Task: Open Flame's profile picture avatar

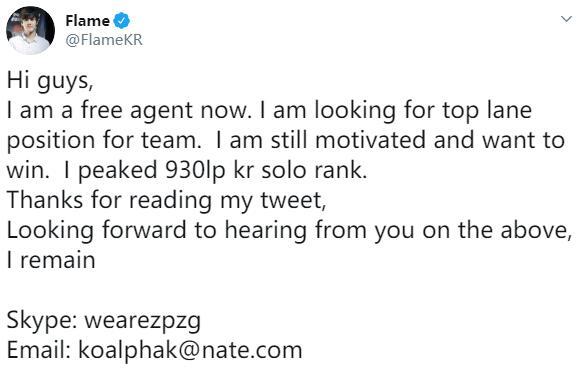Action: point(30,30)
